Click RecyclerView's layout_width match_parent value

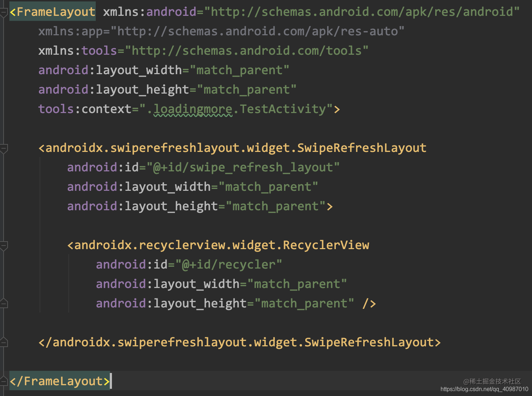pos(297,284)
